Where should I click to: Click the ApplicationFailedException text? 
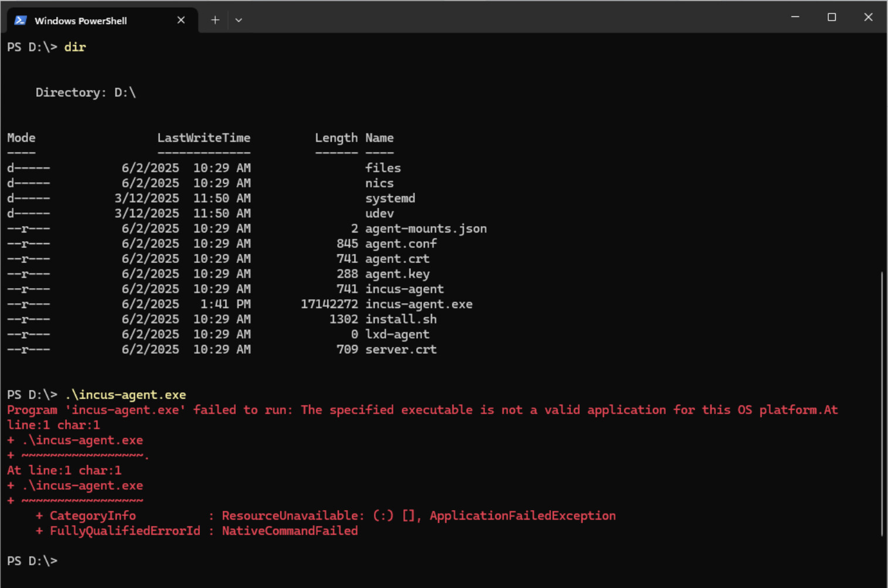523,515
